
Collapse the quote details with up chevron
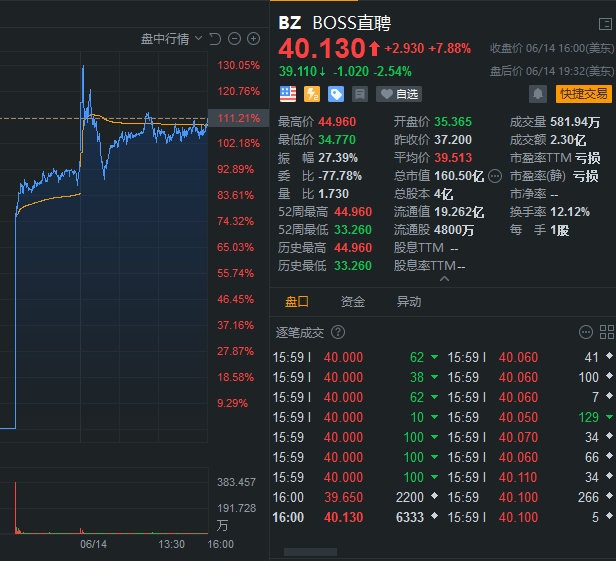(x=444, y=279)
